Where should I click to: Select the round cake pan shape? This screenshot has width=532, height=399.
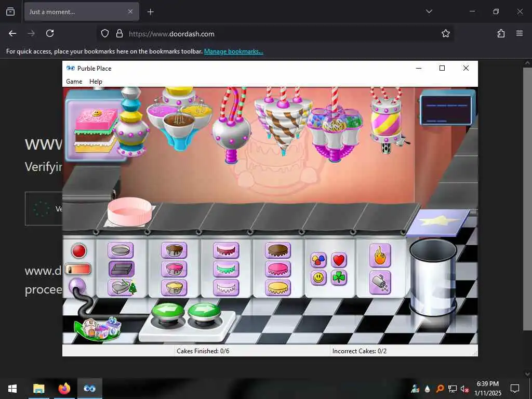point(121,251)
